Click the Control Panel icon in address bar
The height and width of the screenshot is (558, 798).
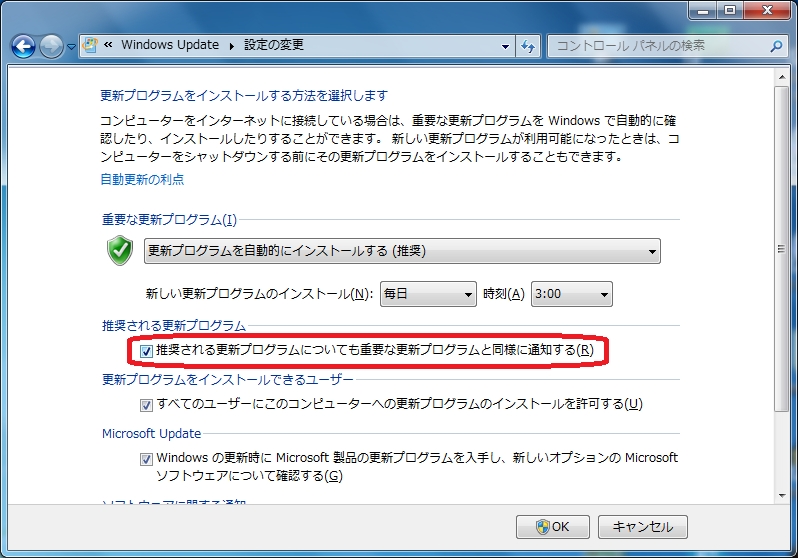[90, 45]
